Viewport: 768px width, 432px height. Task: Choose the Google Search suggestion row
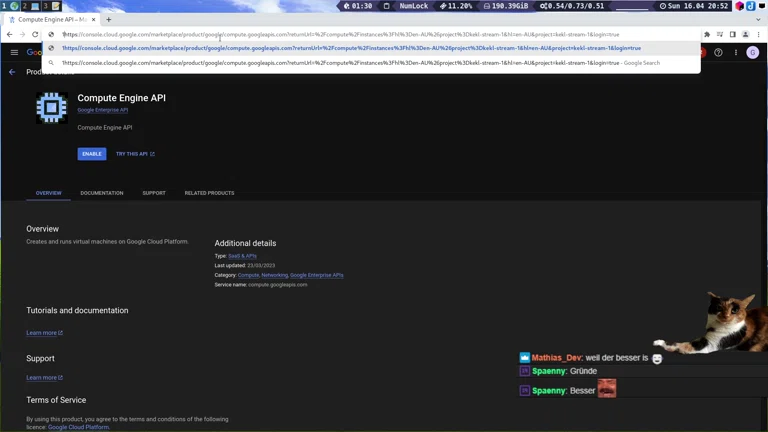pyautogui.click(x=371, y=63)
